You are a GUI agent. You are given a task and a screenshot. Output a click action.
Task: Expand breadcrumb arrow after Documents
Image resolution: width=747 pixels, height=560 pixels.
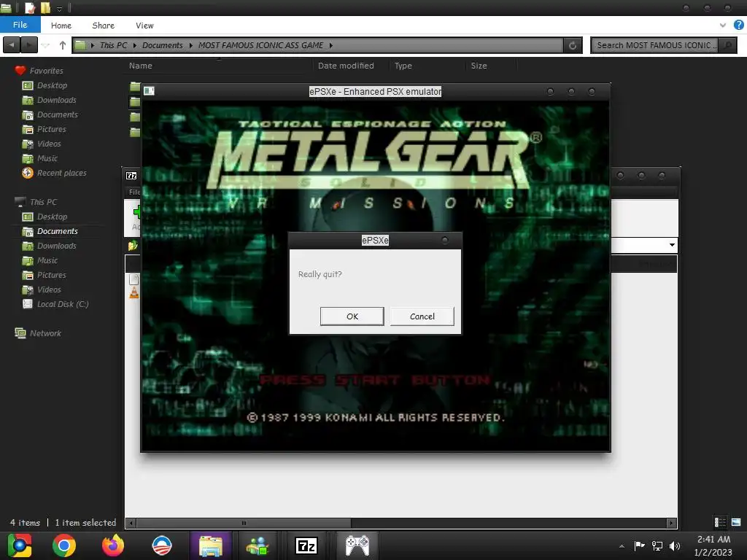point(190,45)
